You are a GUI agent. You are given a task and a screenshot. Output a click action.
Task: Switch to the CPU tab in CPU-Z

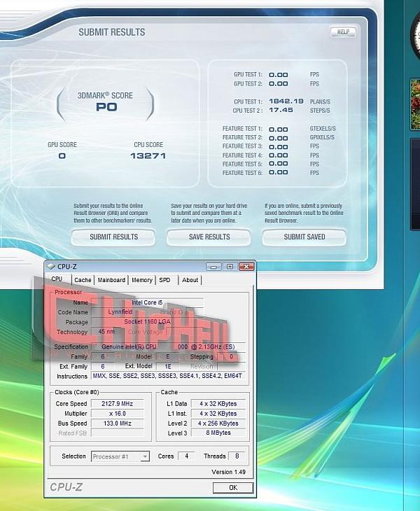tap(57, 279)
